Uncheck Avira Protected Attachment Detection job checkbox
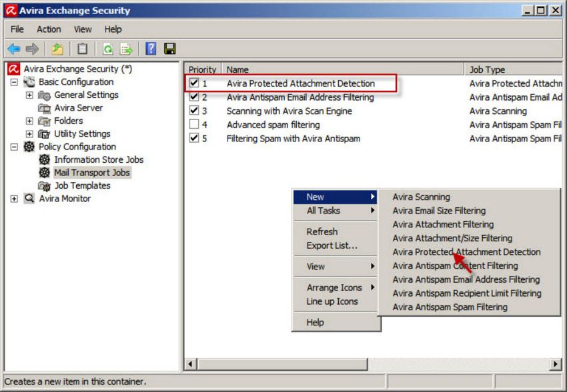567x392 pixels. pyautogui.click(x=194, y=83)
